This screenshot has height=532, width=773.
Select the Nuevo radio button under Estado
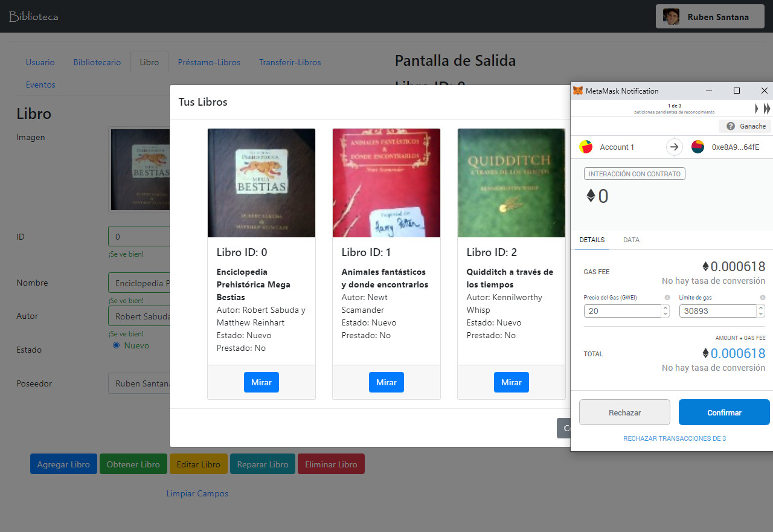coord(115,345)
